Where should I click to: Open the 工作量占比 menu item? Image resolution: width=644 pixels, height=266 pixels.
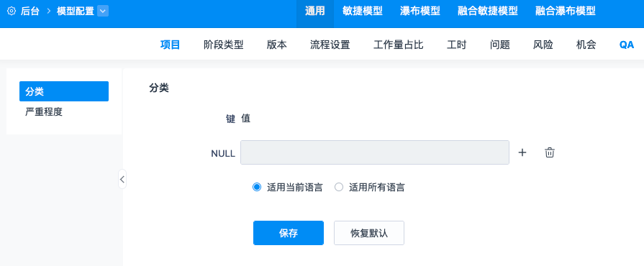point(398,45)
